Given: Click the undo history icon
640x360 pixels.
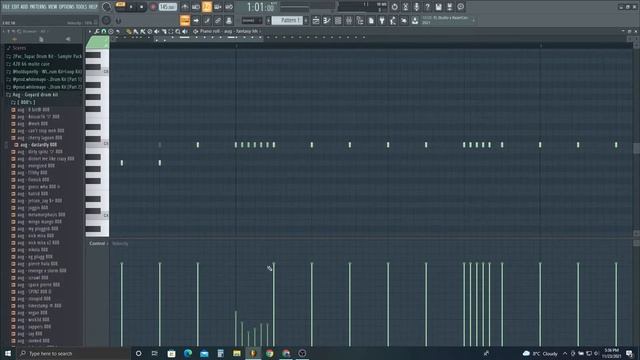Looking at the screenshot, I should coord(394,7).
